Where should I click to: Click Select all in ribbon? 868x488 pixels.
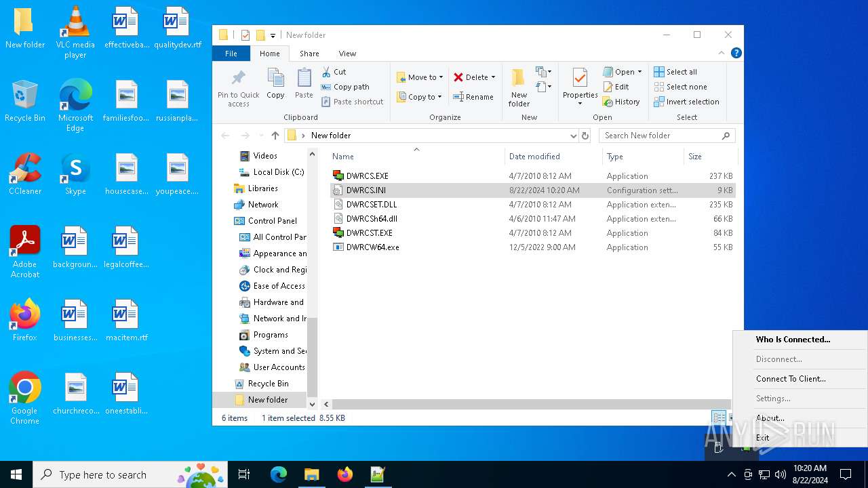(675, 72)
